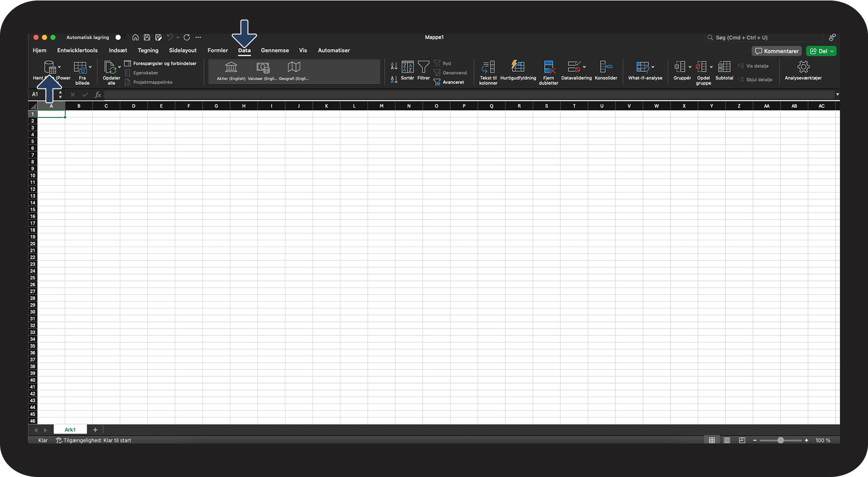
Task: Open the Formler ribbon tab
Action: tap(218, 50)
